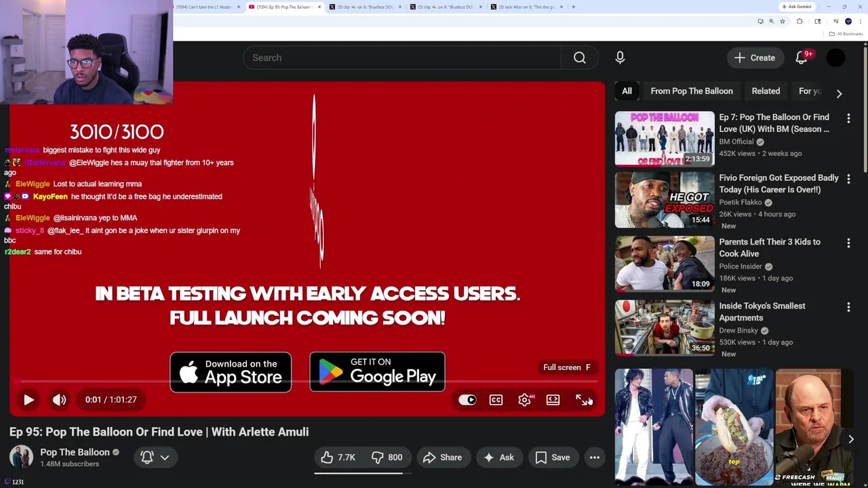The width and height of the screenshot is (868, 488).
Task: Select the From Pop The Balloon chip
Action: (692, 91)
